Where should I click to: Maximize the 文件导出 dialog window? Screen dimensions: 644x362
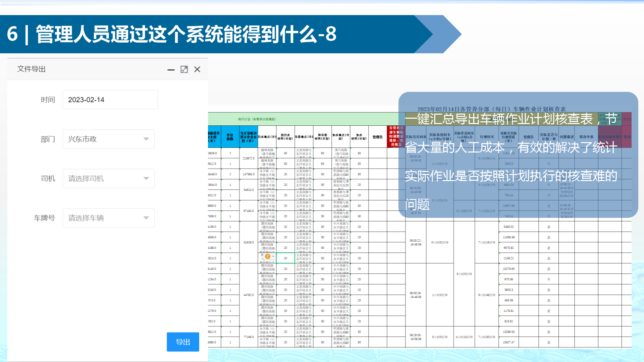(184, 69)
